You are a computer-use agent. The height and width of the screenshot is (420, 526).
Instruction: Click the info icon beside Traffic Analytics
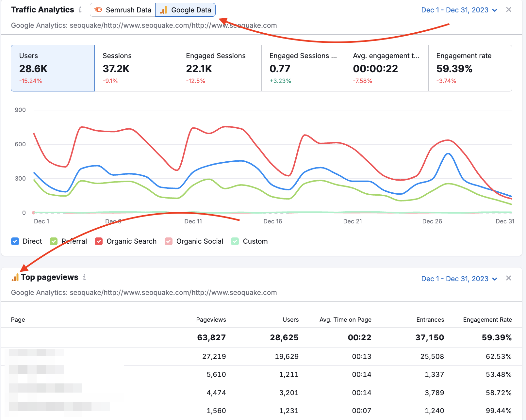(x=80, y=10)
